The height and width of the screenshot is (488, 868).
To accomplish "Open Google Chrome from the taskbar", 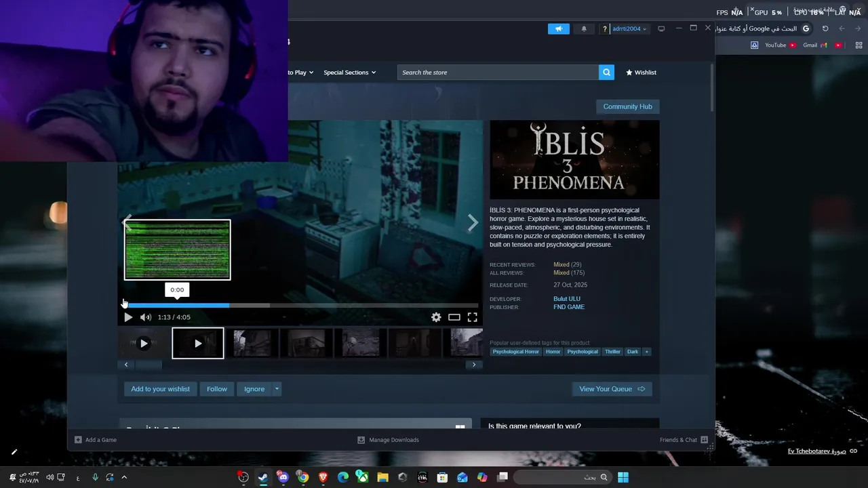I will pyautogui.click(x=303, y=477).
